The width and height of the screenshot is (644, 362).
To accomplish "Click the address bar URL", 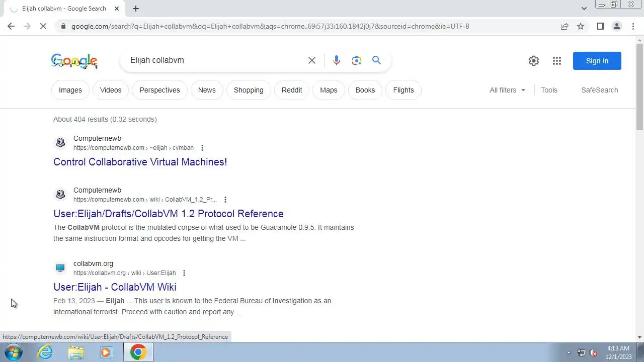I will [270, 26].
